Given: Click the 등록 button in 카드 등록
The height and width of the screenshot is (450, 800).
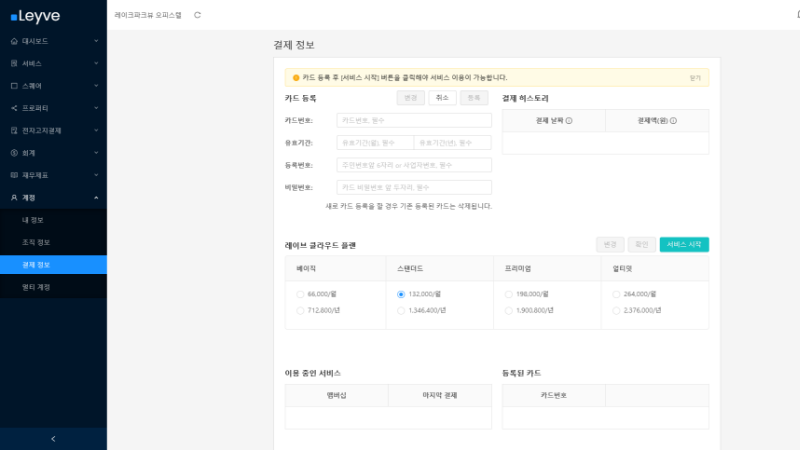Looking at the screenshot, I should click(x=474, y=97).
